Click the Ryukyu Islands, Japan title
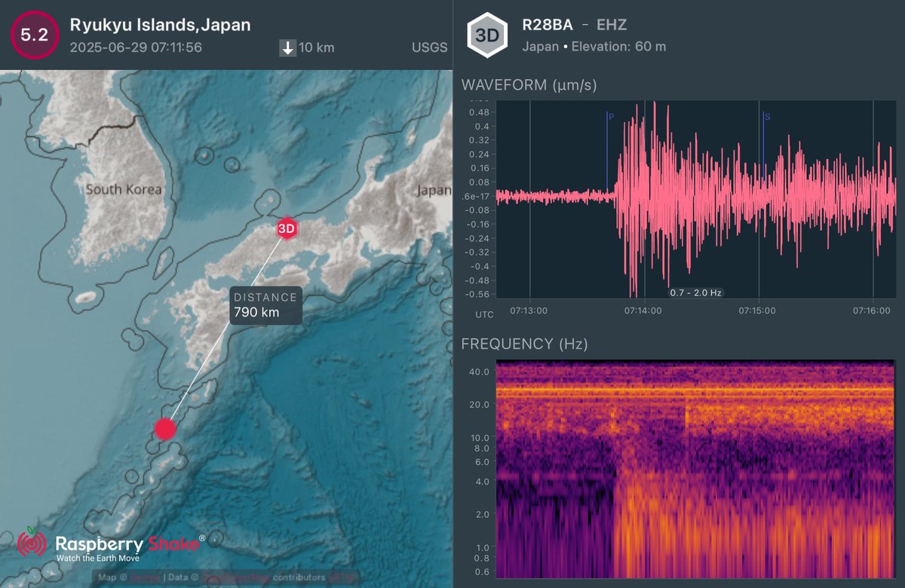This screenshot has width=905, height=588. point(161,24)
